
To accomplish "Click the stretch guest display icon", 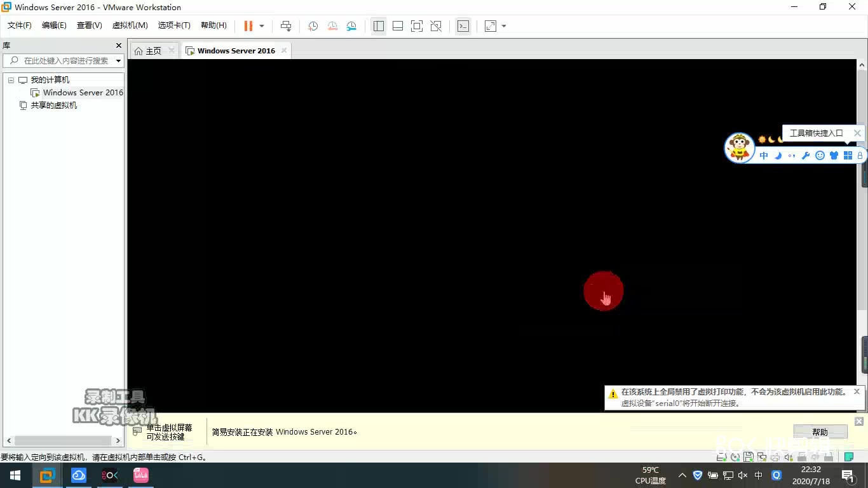I will [491, 26].
